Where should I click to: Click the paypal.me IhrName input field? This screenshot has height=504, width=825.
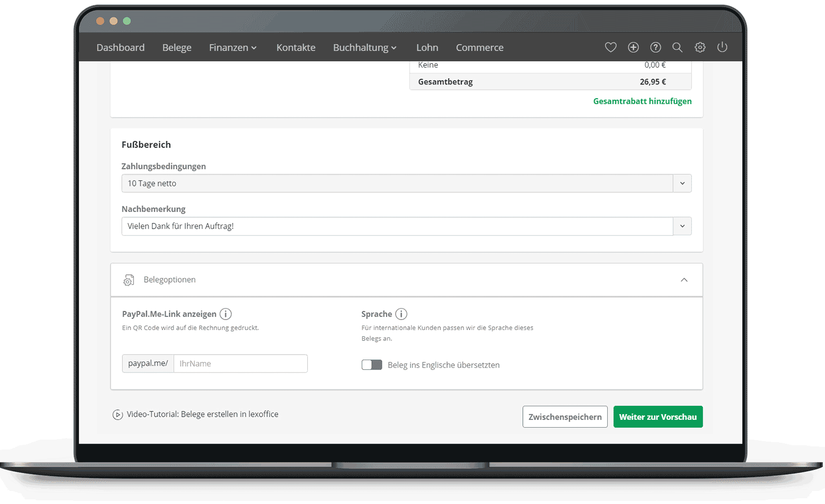pyautogui.click(x=240, y=364)
